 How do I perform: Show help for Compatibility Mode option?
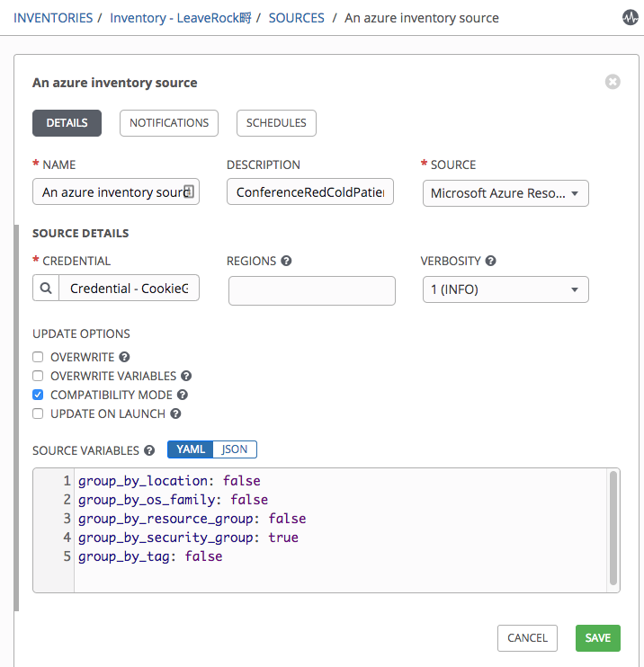point(183,395)
